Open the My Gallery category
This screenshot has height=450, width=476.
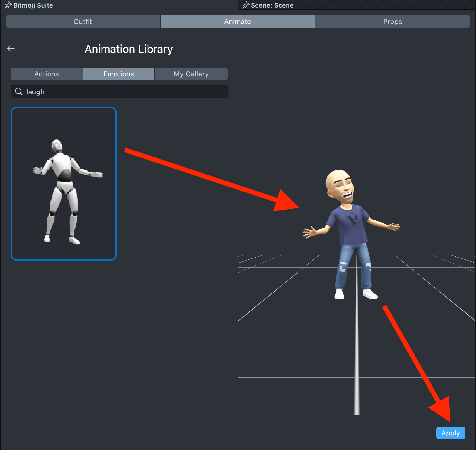[191, 74]
